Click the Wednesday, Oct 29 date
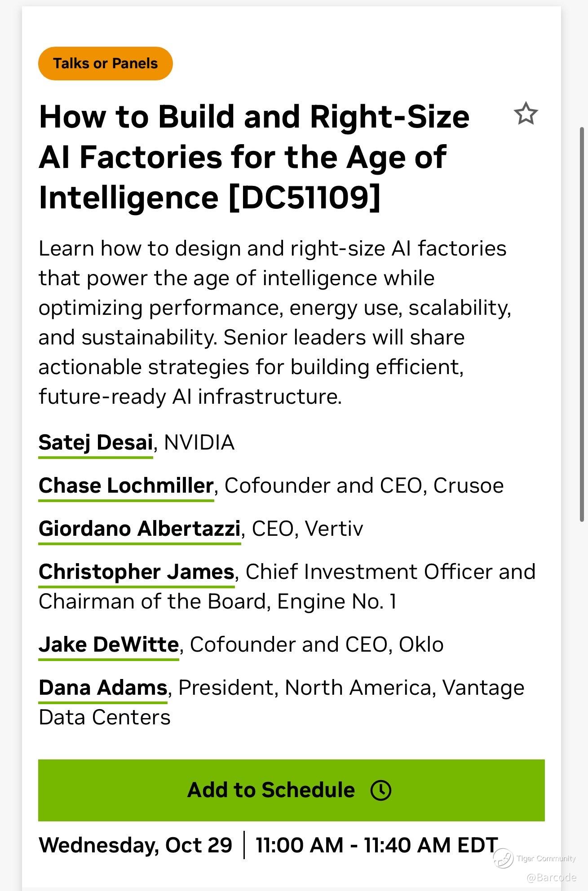Viewport: 588px width, 891px height. [135, 845]
